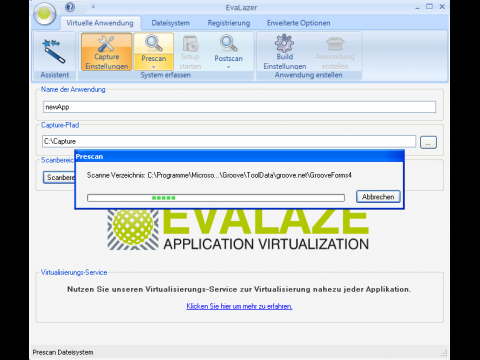Open Erweiterte Optionen tab
Viewport: 480px width, 360px height.
298,23
